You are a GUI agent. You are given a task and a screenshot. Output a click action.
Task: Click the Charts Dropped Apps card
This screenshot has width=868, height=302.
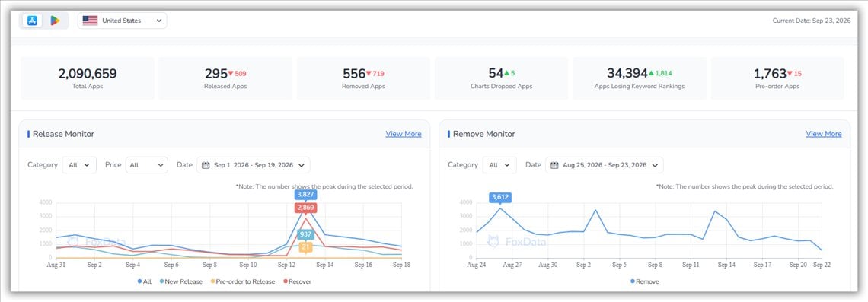[x=501, y=78]
